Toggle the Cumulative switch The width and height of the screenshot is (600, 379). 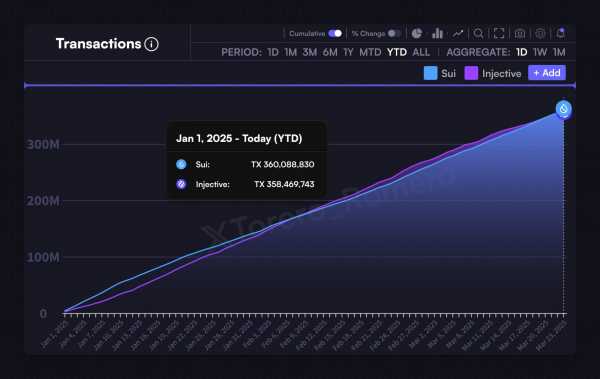pos(335,34)
